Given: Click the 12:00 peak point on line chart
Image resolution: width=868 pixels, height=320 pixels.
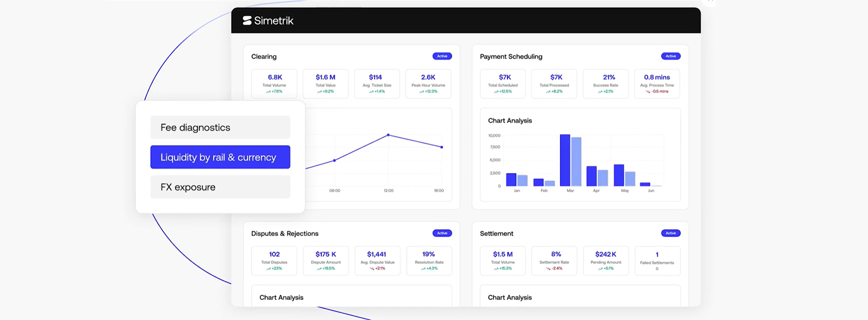Looking at the screenshot, I should point(388,135).
